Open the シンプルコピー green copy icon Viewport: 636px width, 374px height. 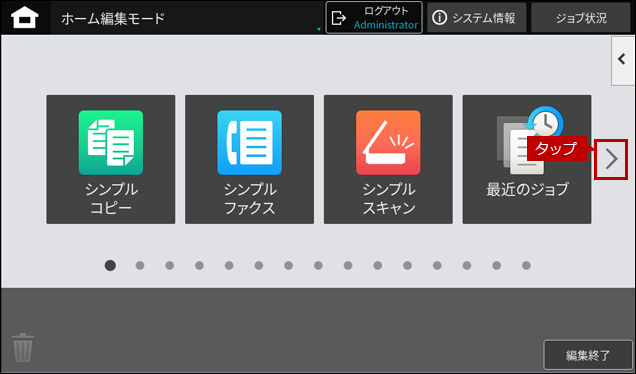tap(111, 142)
